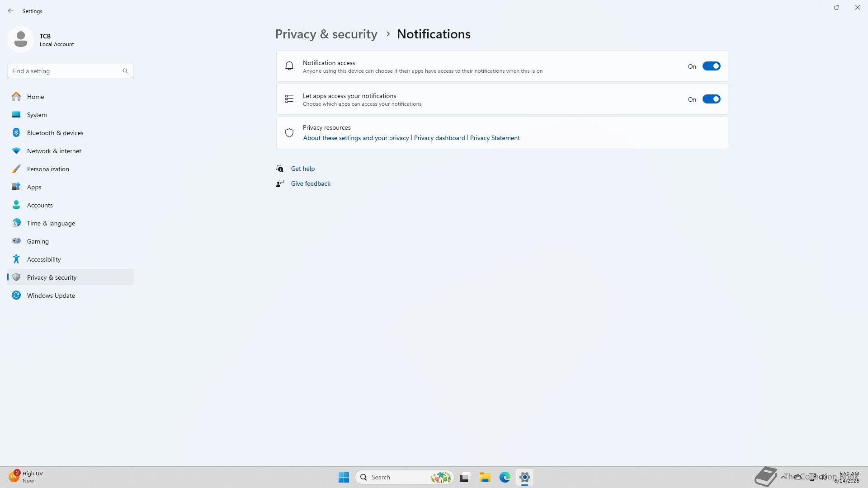The height and width of the screenshot is (488, 868).
Task: Click the Windows Update sync icon
Action: (16, 296)
